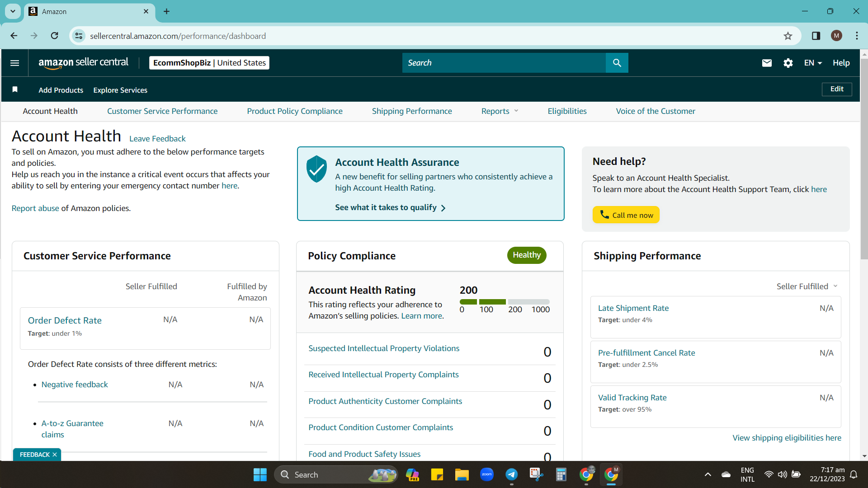The width and height of the screenshot is (868, 488).
Task: Open the Pre-fulfillment Cancel Rate link
Action: click(646, 353)
